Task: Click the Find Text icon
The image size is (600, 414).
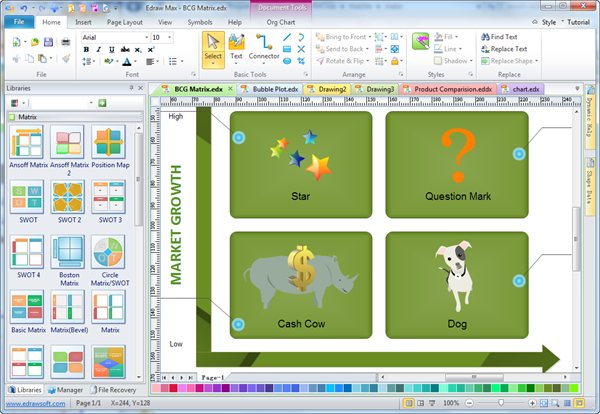Action: pyautogui.click(x=485, y=37)
